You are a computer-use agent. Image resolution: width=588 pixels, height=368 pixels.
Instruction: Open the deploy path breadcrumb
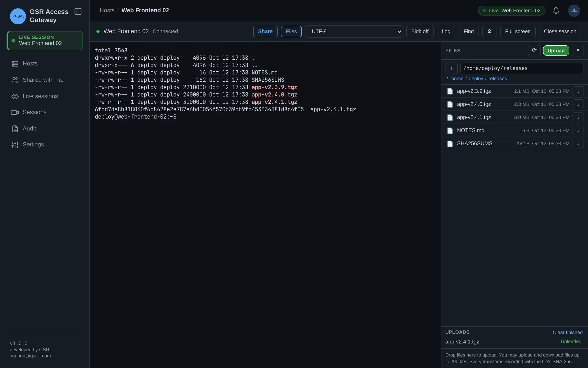[x=476, y=79]
